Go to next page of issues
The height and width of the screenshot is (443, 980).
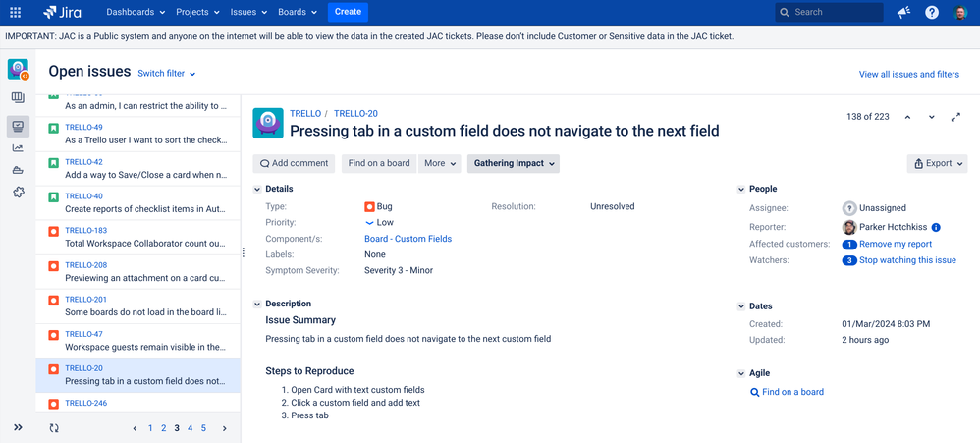pos(224,428)
